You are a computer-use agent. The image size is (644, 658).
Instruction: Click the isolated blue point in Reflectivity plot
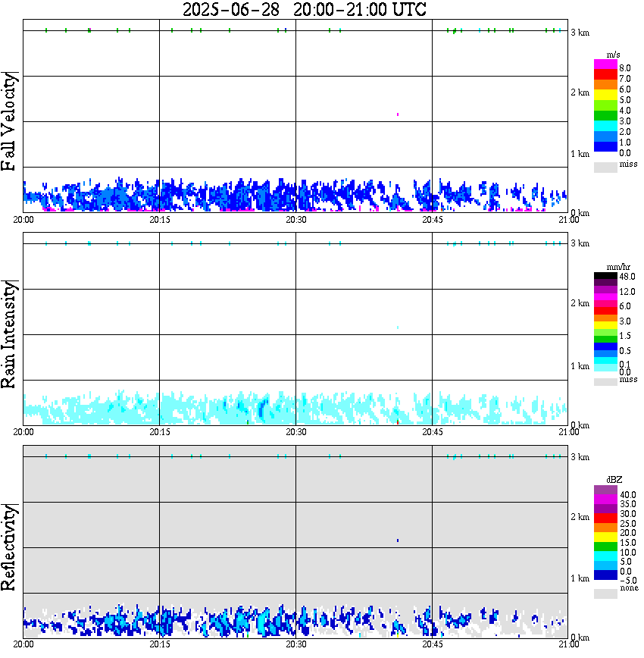pyautogui.click(x=398, y=540)
